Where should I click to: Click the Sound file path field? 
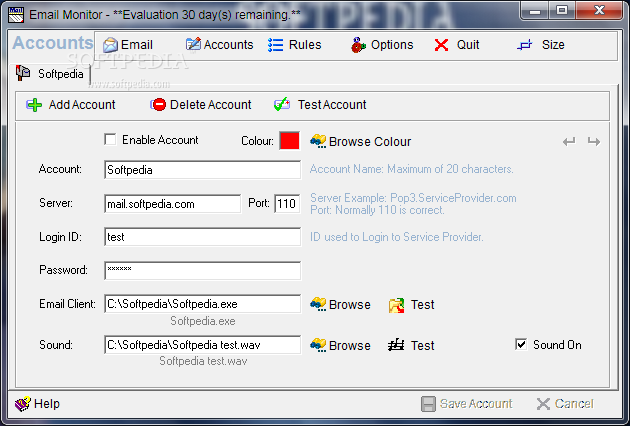click(202, 345)
